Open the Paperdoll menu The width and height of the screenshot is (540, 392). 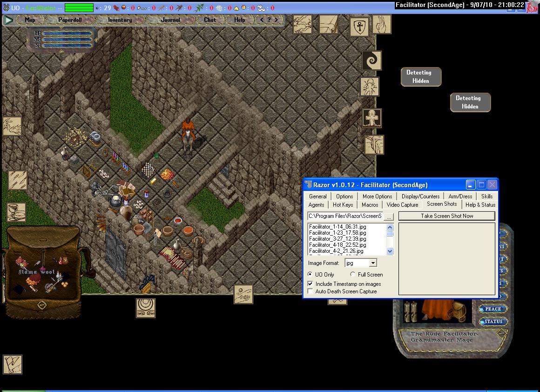pyautogui.click(x=69, y=20)
